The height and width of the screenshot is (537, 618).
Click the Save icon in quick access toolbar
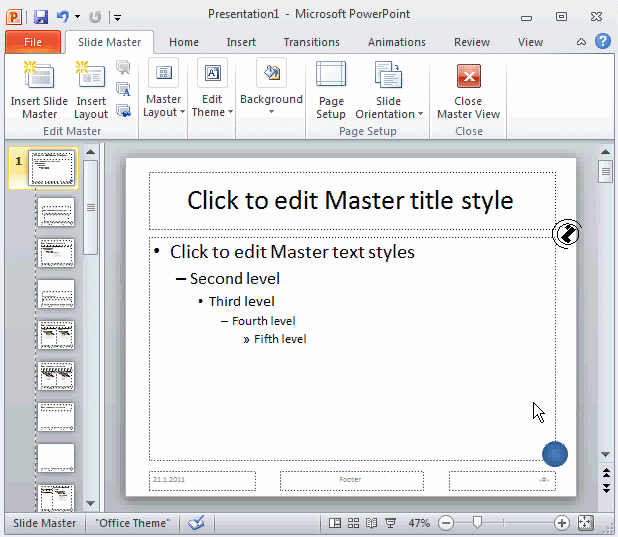pyautogui.click(x=41, y=16)
